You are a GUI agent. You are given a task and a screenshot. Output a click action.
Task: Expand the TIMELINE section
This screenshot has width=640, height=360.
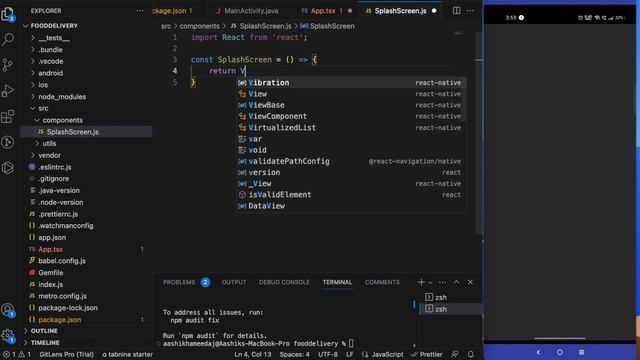[45, 342]
